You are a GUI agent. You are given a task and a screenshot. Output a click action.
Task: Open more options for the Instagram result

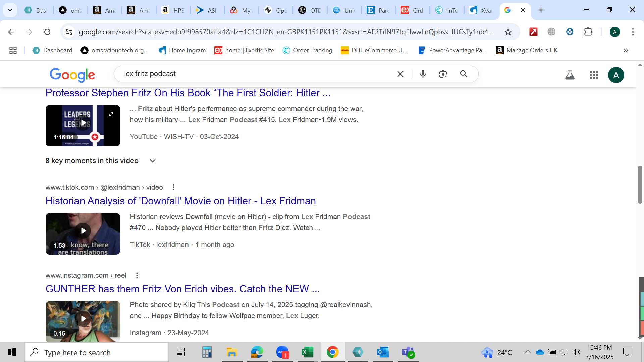pyautogui.click(x=137, y=275)
